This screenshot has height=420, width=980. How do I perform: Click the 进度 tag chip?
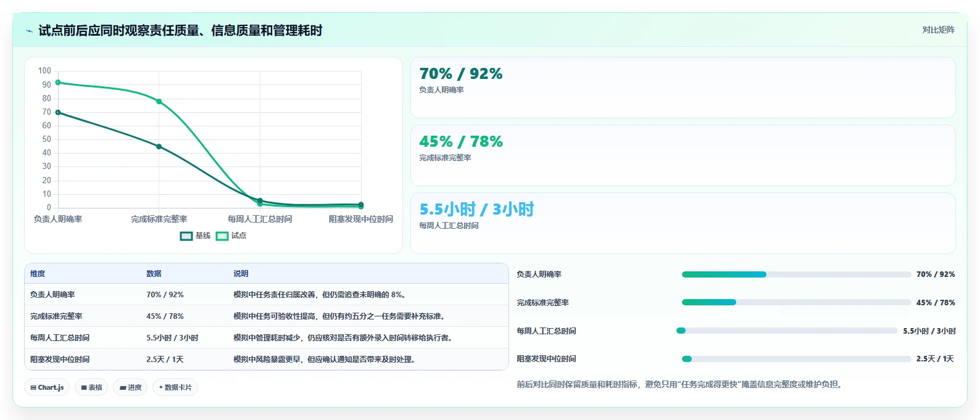point(130,387)
